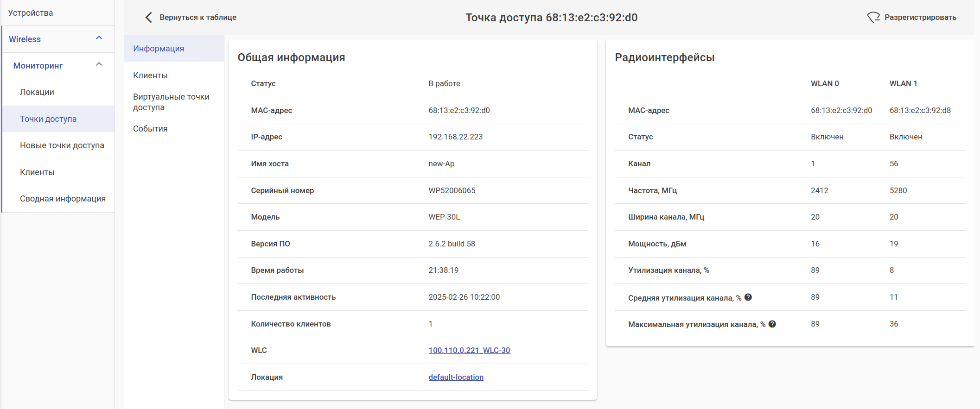Select Точки доступа sidebar item
The image size is (980, 409).
tap(48, 119)
